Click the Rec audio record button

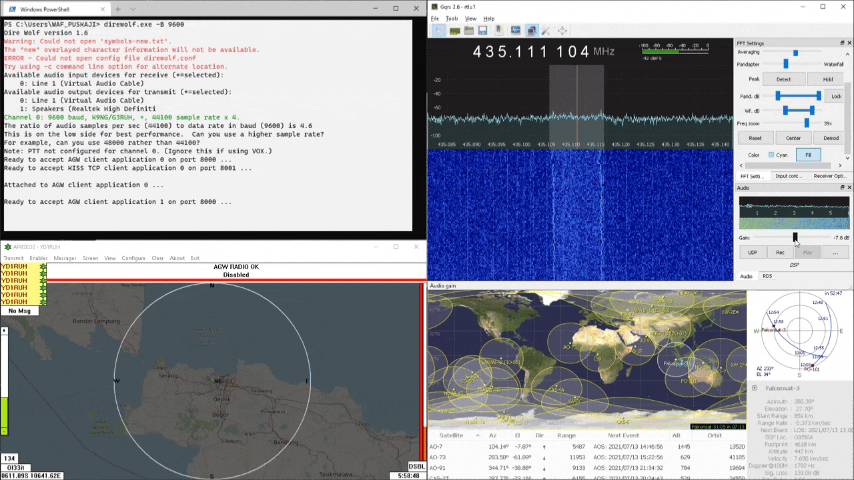pyautogui.click(x=780, y=253)
